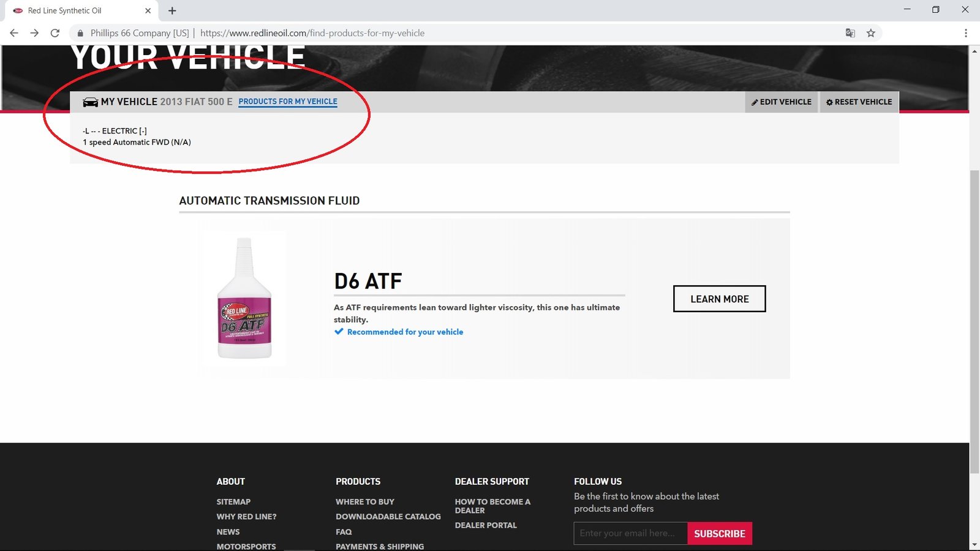Click the '2013 FIAT 500 E' vehicle text
Screen dimensions: 980x551
pyautogui.click(x=196, y=102)
